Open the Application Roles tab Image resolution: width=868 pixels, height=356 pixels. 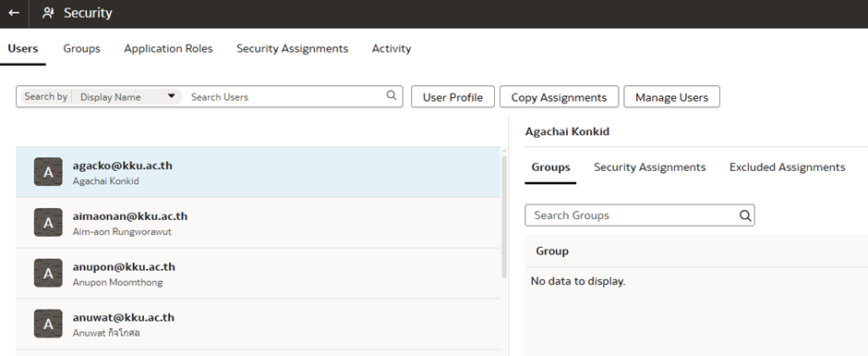168,49
